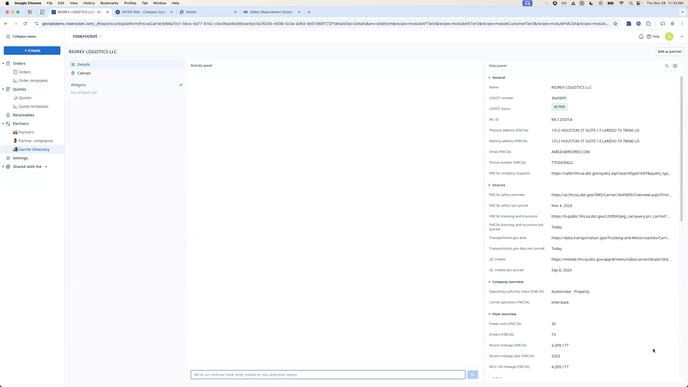Click the browser address bar
Image resolution: width=688 pixels, height=387 pixels.
pyautogui.click(x=325, y=24)
